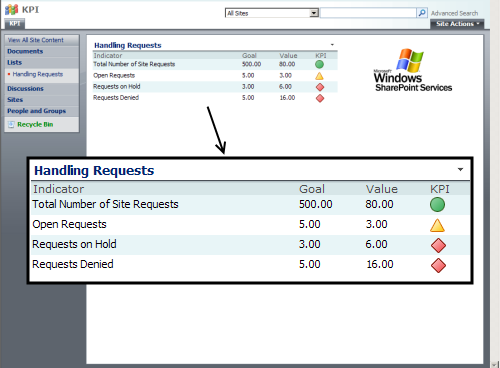The height and width of the screenshot is (368, 500).
Task: Click the small KPI column header
Action: pyautogui.click(x=321, y=56)
